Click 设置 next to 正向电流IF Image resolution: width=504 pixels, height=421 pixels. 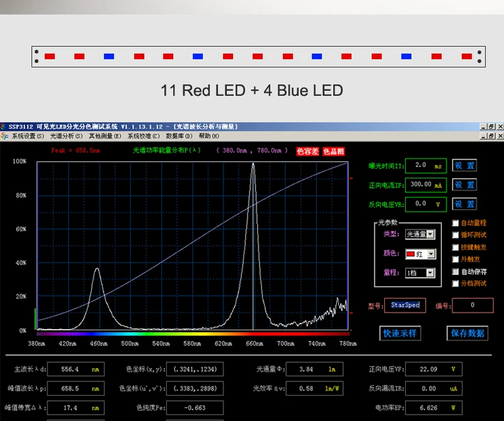tap(464, 185)
